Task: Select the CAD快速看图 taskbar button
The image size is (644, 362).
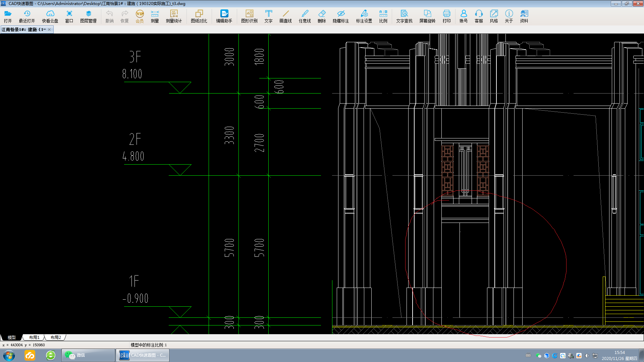Action: tap(143, 355)
